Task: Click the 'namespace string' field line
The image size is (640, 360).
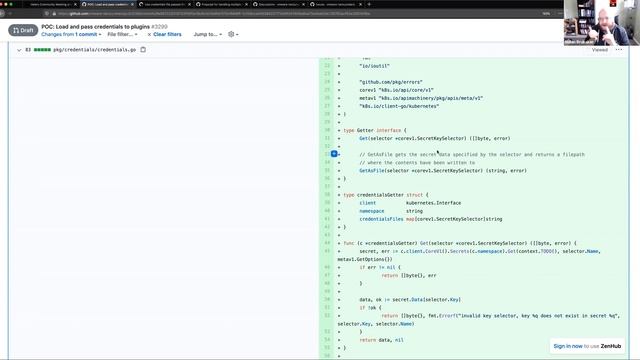Action: 391,211
